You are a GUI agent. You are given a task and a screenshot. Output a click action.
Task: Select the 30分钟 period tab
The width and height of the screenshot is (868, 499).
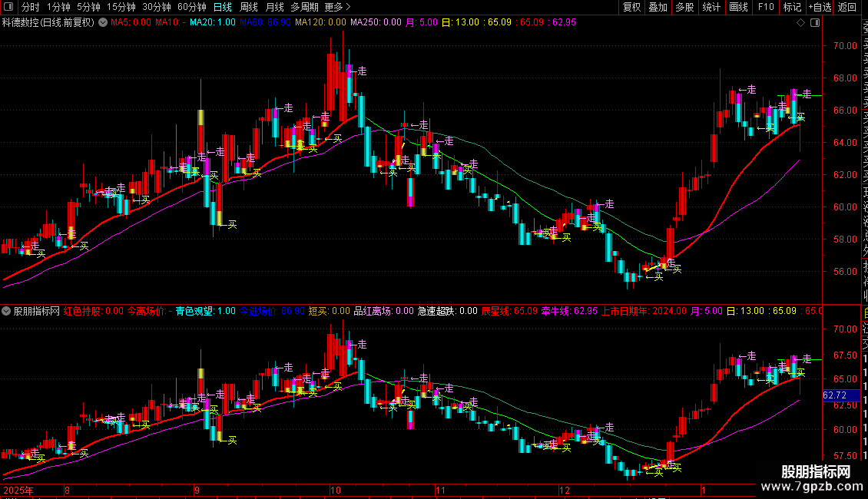tap(157, 7)
